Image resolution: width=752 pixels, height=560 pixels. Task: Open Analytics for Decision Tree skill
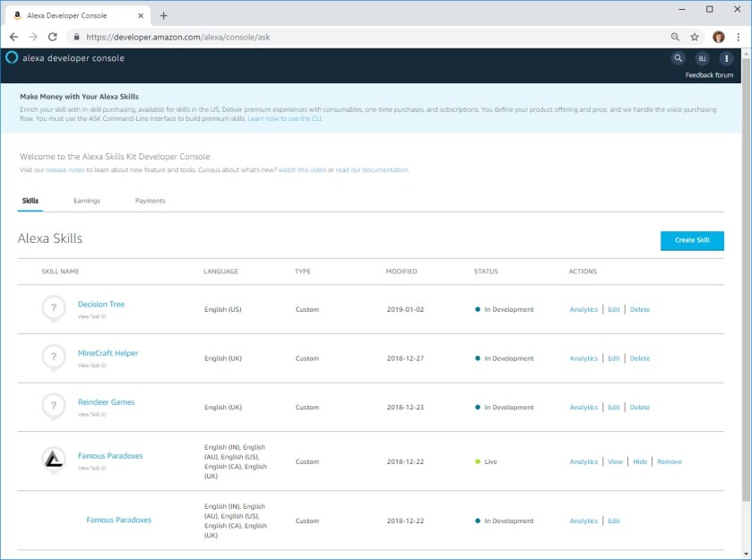point(583,309)
